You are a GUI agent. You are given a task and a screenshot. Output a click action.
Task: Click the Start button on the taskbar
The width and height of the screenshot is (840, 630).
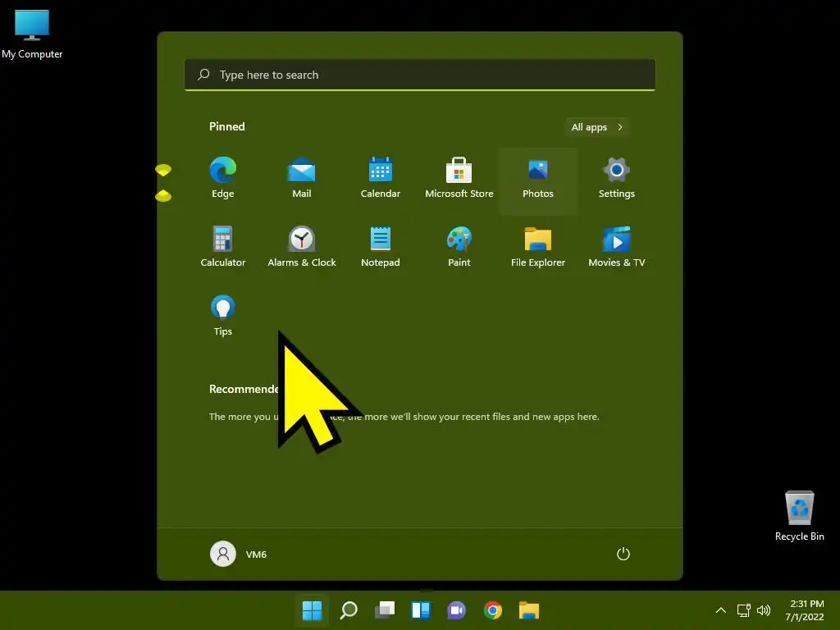(x=312, y=610)
